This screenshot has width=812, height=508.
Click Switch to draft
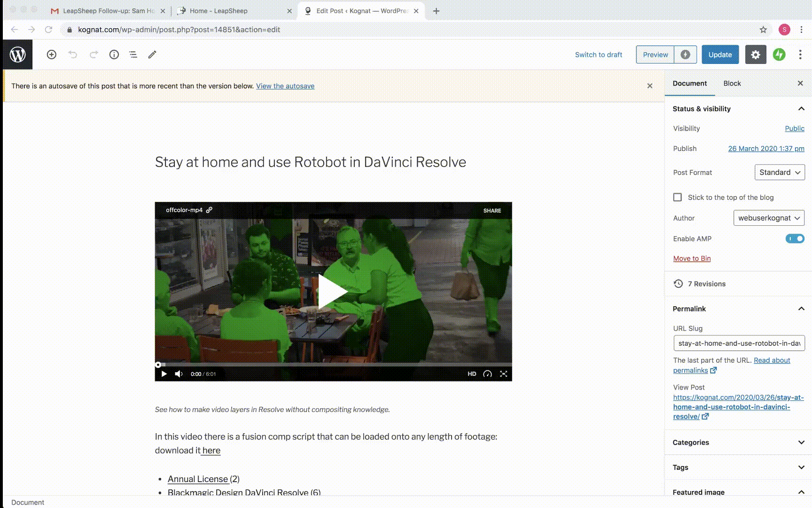pyautogui.click(x=598, y=55)
